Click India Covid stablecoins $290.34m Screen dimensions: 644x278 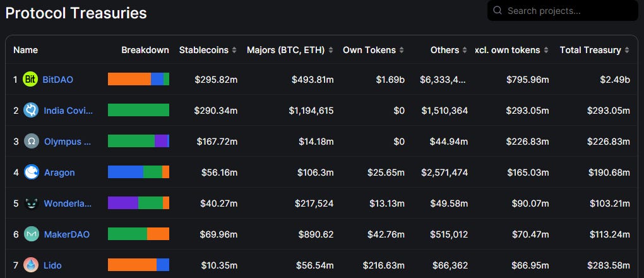pos(215,111)
